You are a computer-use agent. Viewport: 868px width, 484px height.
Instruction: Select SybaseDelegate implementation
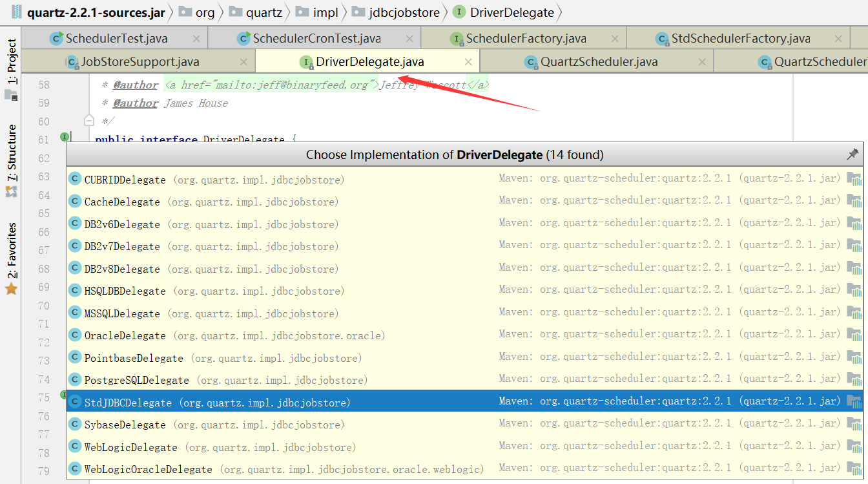coord(464,425)
